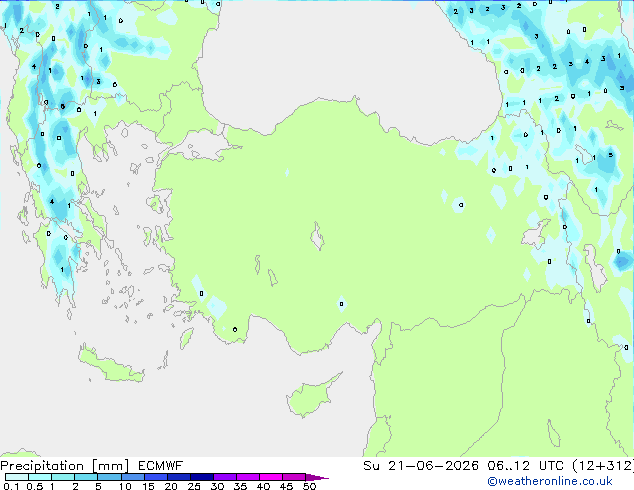Select the blue 10–15 mm legend swatch

pos(133,477)
